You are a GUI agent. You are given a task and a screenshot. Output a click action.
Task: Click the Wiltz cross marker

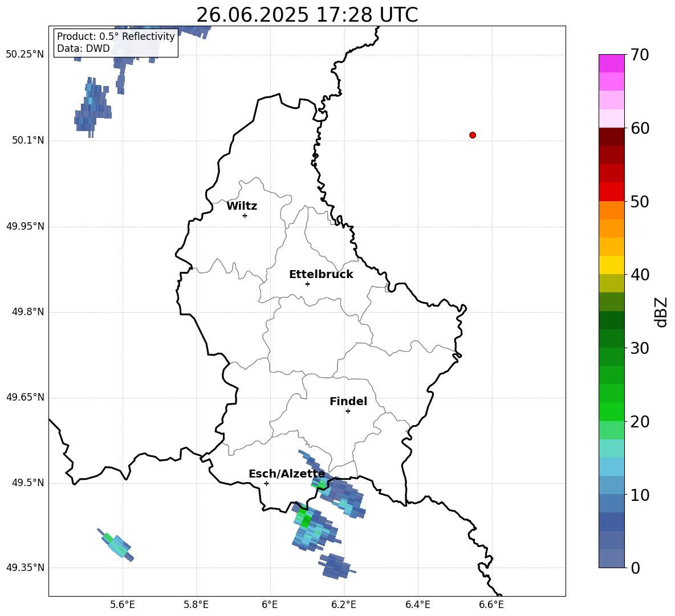(x=245, y=215)
